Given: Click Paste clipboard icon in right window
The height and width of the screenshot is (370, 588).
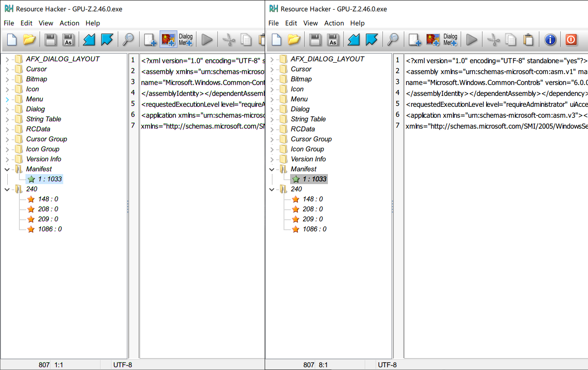Looking at the screenshot, I should tap(528, 40).
